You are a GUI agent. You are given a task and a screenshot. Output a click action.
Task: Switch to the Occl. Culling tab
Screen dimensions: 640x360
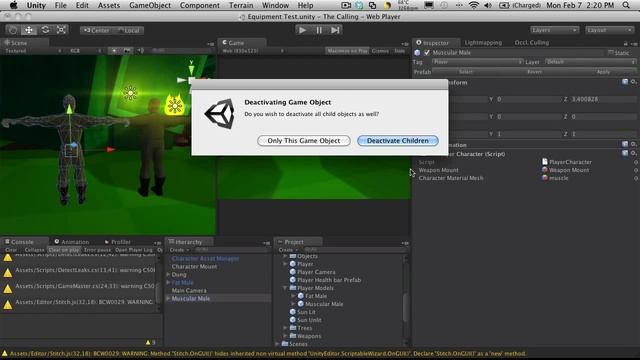tap(531, 42)
